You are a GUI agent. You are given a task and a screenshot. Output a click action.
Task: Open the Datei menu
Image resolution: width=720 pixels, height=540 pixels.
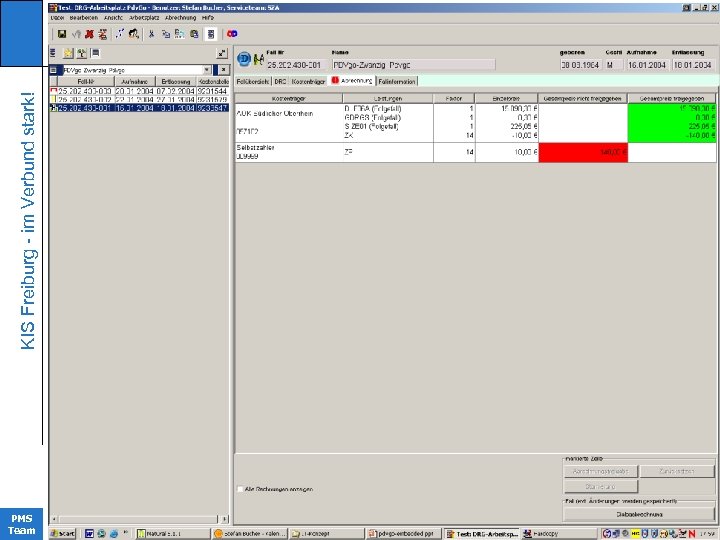(x=57, y=17)
